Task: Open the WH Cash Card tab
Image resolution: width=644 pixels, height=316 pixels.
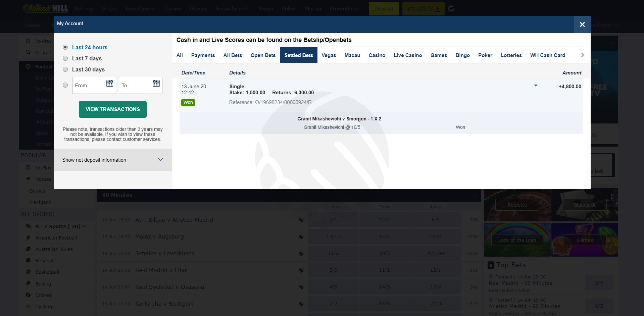Action: [548, 55]
